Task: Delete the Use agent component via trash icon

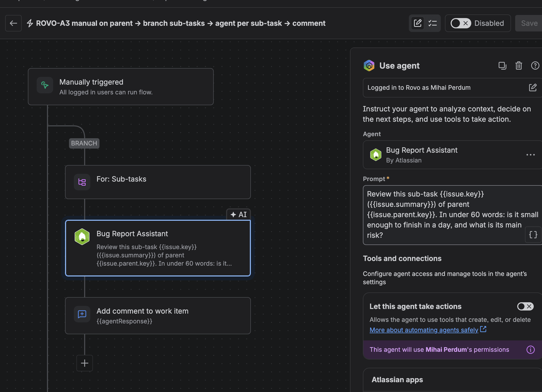Action: 519,66
